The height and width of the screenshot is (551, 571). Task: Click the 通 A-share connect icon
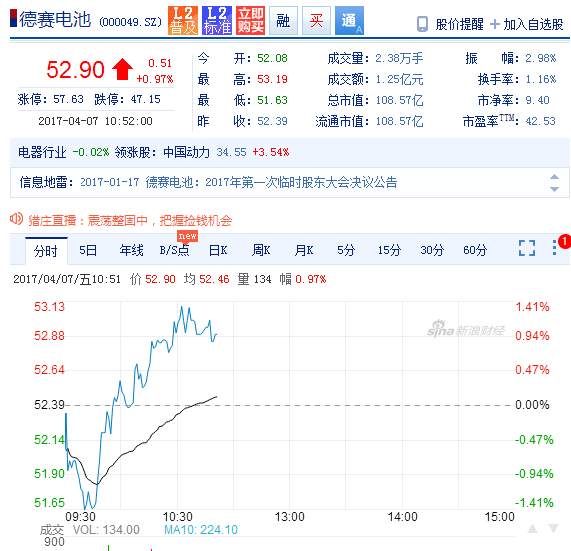tap(349, 20)
